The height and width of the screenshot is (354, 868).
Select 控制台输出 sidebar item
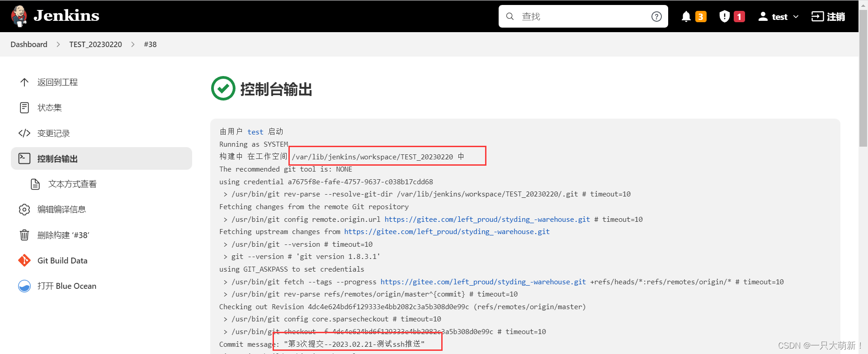click(101, 158)
